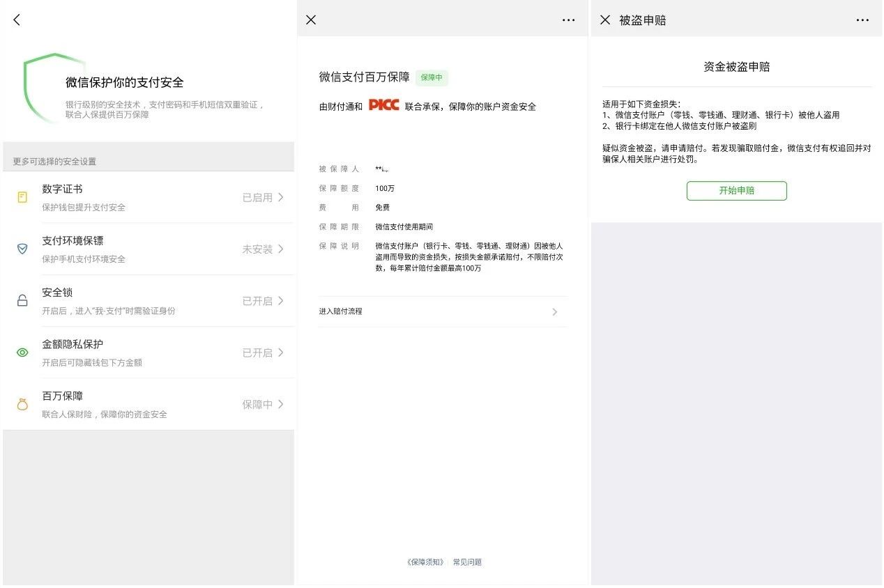Tap the 保障中 status badge
The width and height of the screenshot is (884, 588).
(432, 77)
